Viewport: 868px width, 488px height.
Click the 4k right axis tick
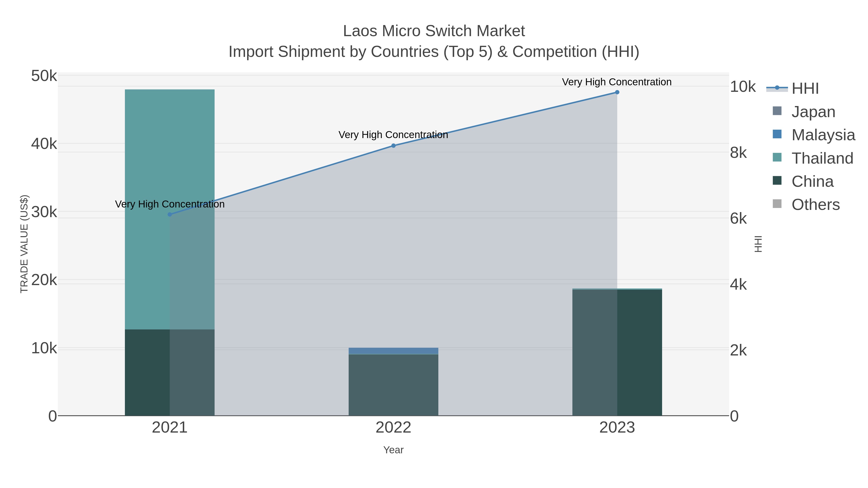[738, 285]
